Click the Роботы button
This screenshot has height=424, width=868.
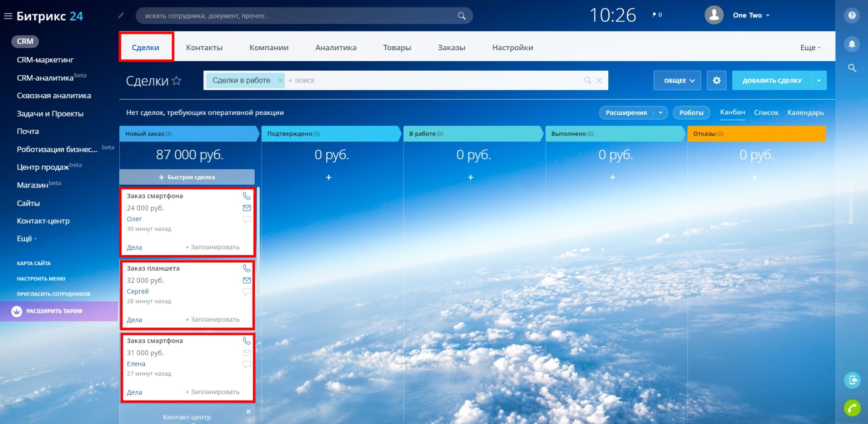(x=691, y=112)
